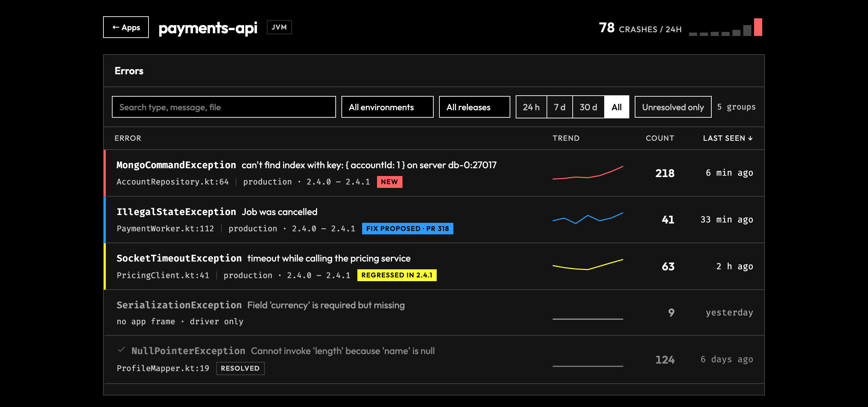Click the '6 min ago' last seen value
This screenshot has height=407, width=868.
pyautogui.click(x=729, y=173)
